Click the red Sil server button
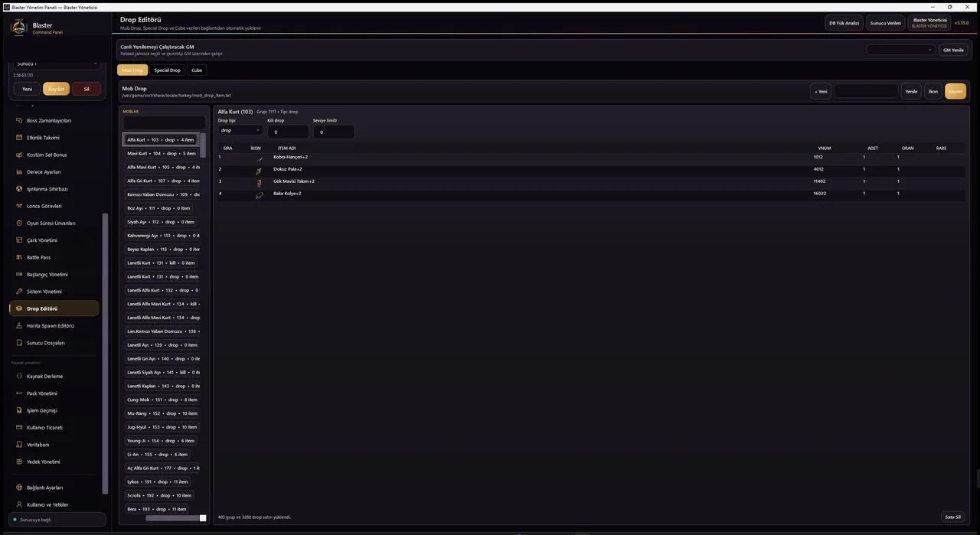This screenshot has height=535, width=980. pyautogui.click(x=87, y=89)
